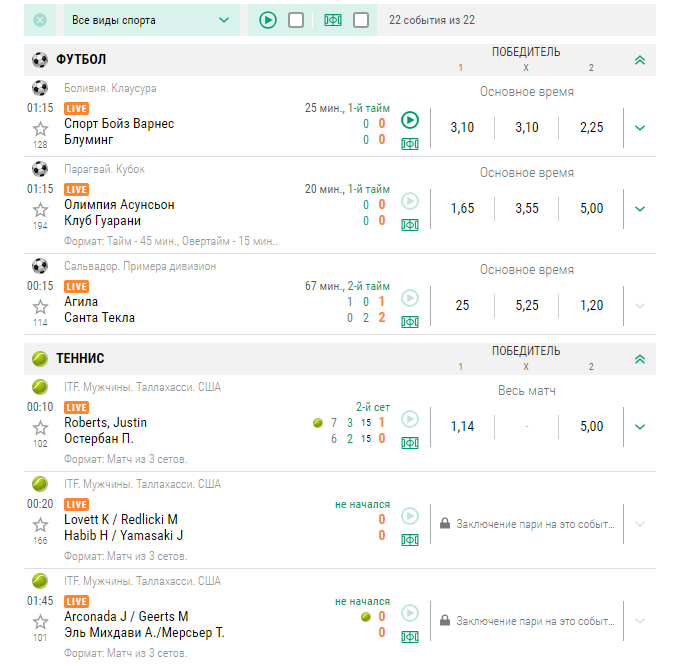Expand more bets for Roberts vs Остербан
Image resolution: width=680 pixels, height=664 pixels.
640,427
